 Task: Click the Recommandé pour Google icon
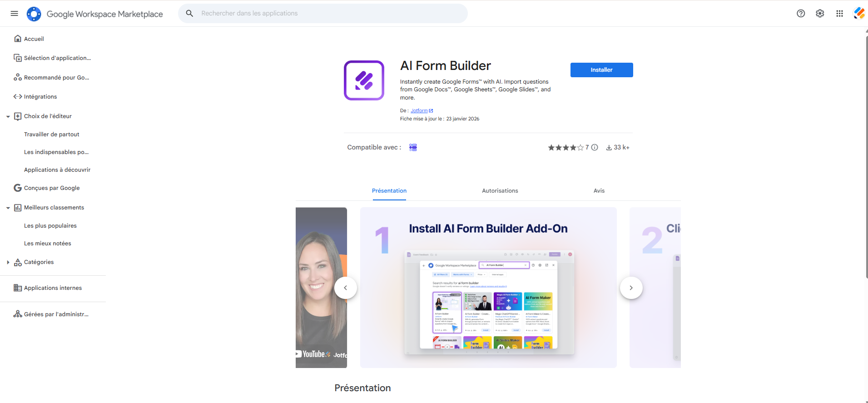(x=18, y=77)
